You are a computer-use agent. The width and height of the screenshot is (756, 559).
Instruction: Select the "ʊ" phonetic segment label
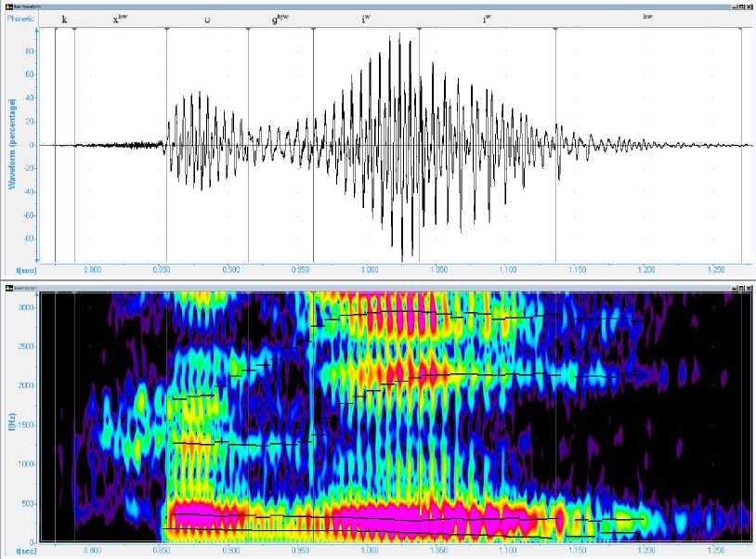click(206, 19)
